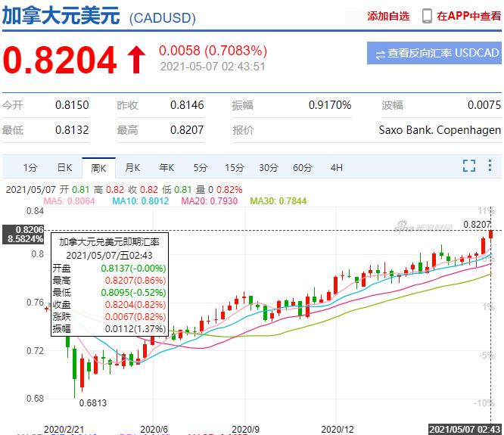This screenshot has width=504, height=435.
Task: Click the (CADUSD) symbol text
Action: [x=162, y=18]
